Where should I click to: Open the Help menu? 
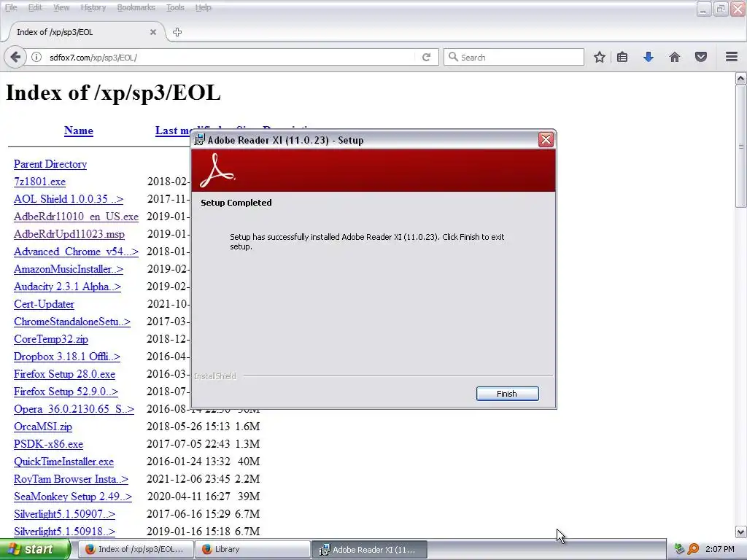(203, 7)
